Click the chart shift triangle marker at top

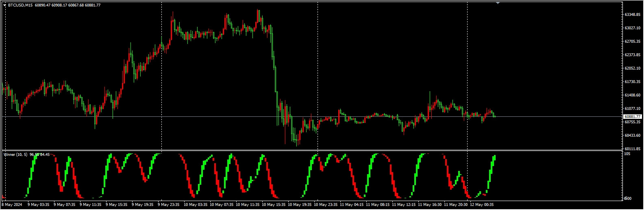click(x=498, y=3)
